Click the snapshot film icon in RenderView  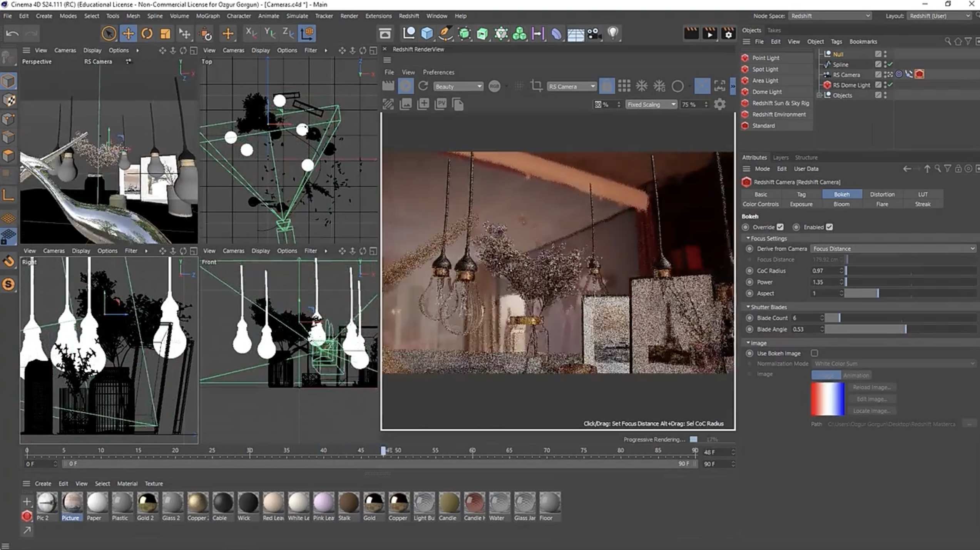(x=388, y=86)
